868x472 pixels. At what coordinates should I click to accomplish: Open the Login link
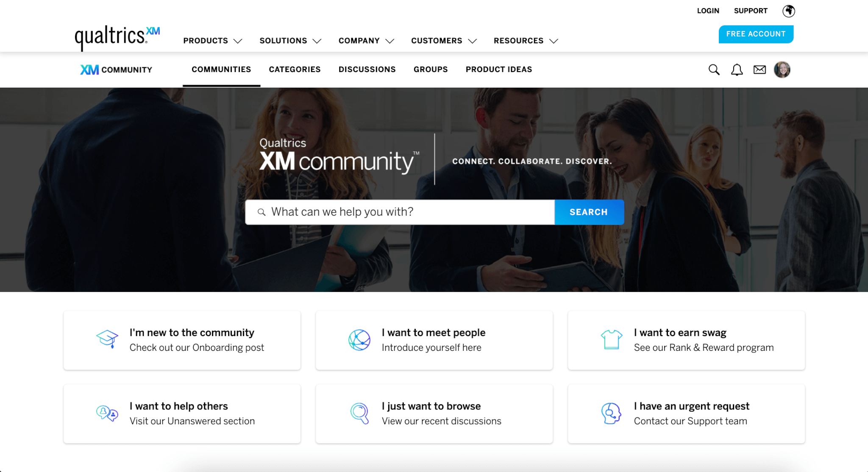[708, 11]
